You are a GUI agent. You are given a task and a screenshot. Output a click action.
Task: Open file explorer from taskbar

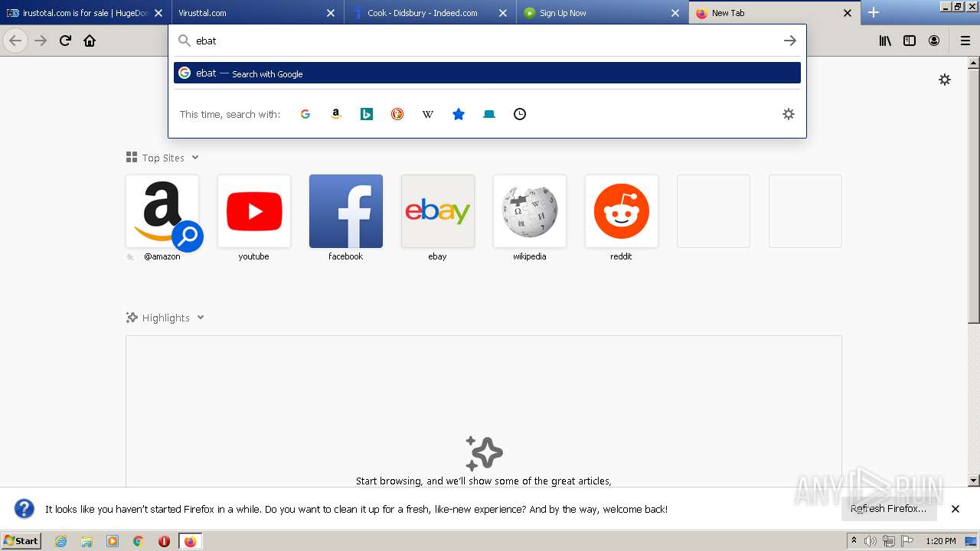[87, 541]
